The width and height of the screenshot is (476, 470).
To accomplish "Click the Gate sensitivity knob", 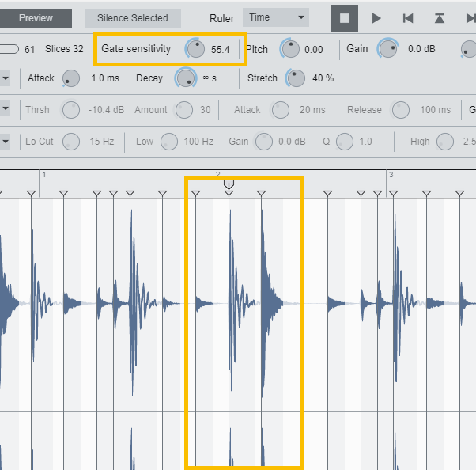I will pos(195,49).
